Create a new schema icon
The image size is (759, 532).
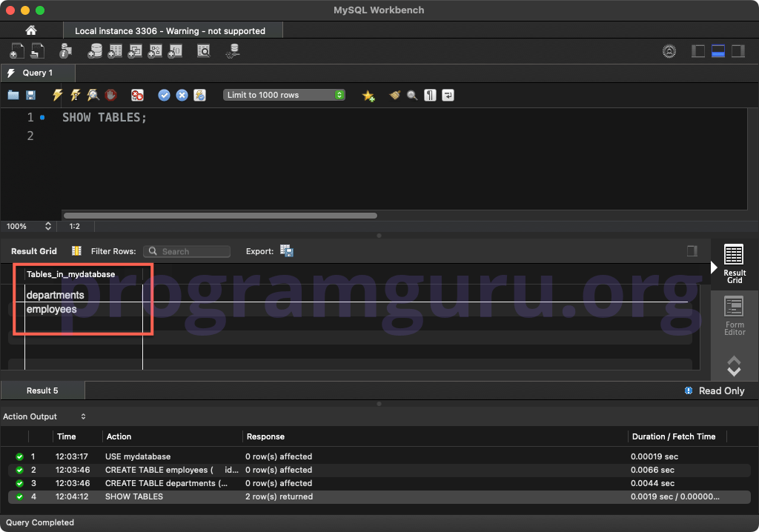(95, 51)
